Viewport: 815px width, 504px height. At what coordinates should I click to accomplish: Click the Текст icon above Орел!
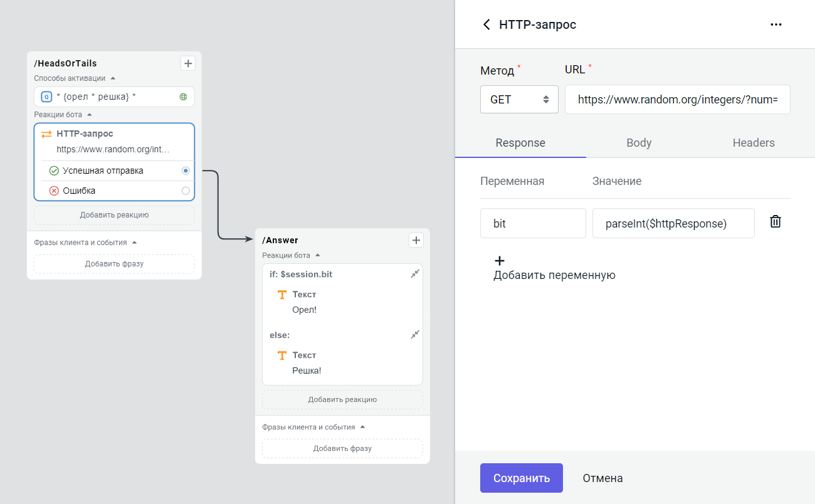(281, 294)
